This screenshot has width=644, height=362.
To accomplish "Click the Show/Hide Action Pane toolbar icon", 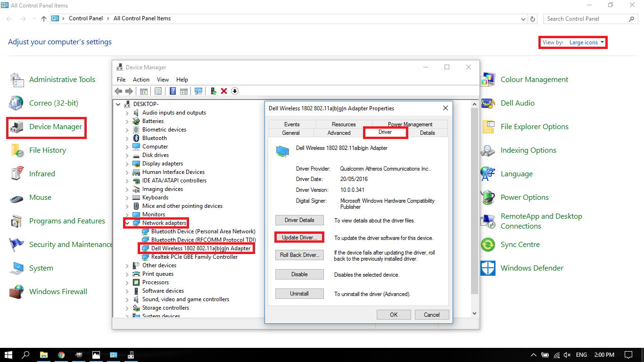I will [184, 91].
